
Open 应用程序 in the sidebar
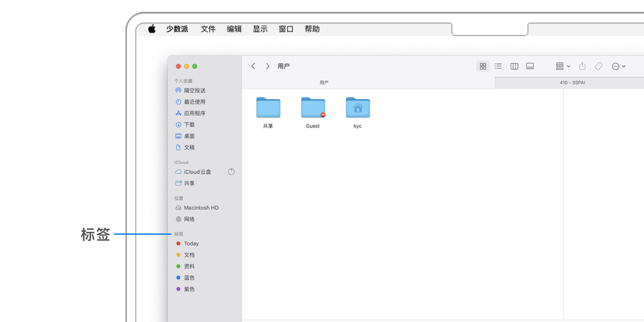coord(194,113)
